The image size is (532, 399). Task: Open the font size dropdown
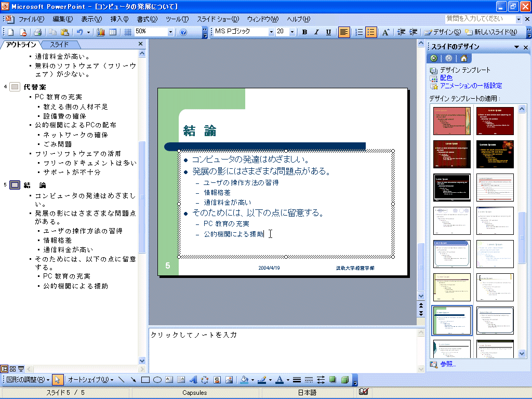pos(292,32)
